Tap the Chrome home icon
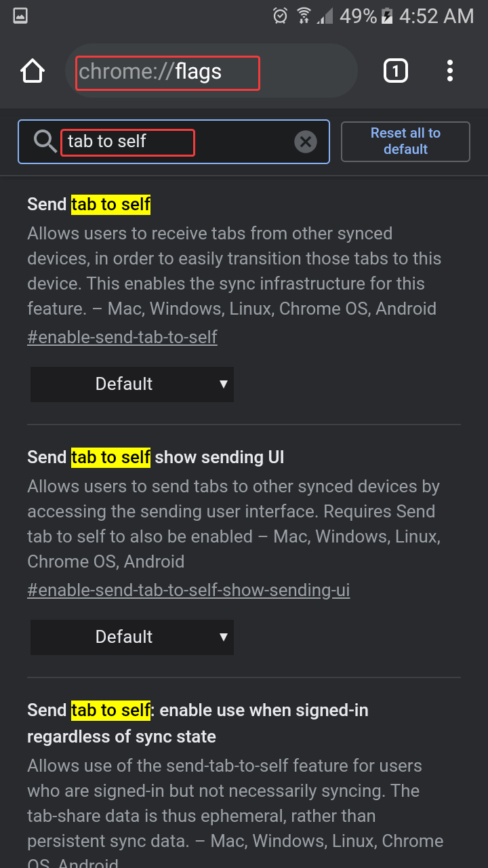The width and height of the screenshot is (488, 868). [33, 71]
